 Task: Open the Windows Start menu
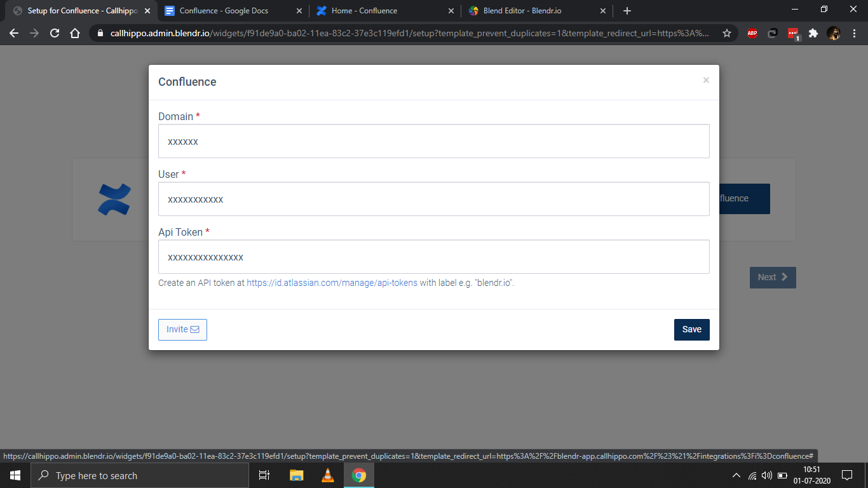point(15,475)
